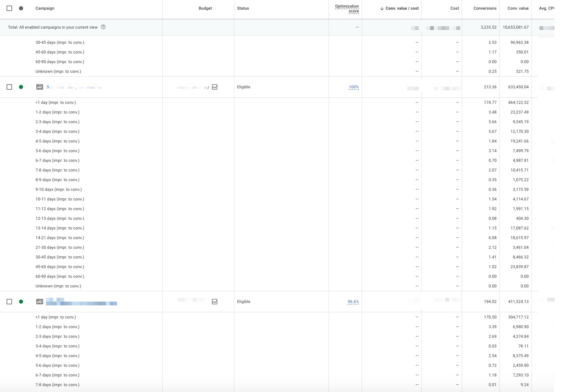This screenshot has width=566, height=392.
Task: Click conv. value 321.75
Action: pos(522,71)
